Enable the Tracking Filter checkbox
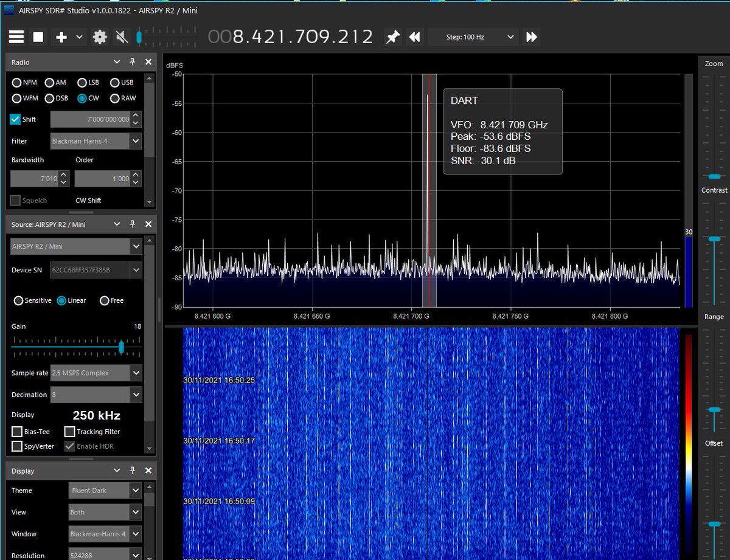The height and width of the screenshot is (560, 730). pos(69,432)
